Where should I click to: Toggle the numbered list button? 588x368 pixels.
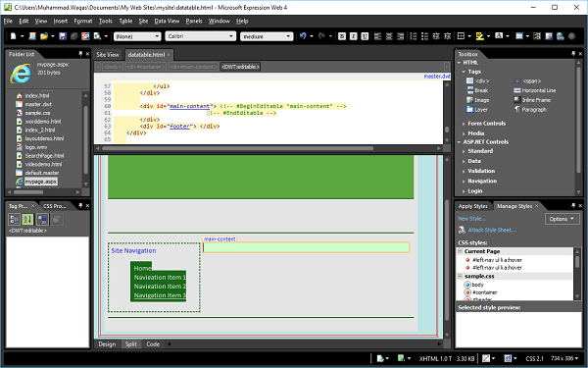click(414, 36)
